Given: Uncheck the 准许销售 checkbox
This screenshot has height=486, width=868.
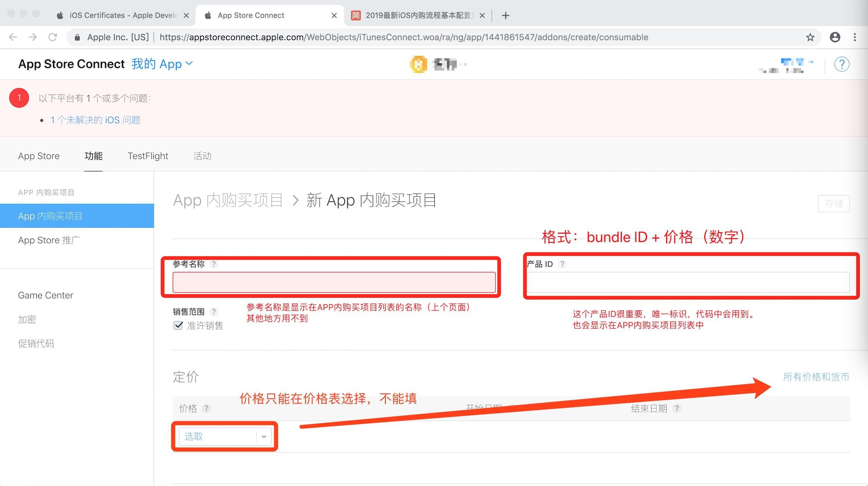Looking at the screenshot, I should (178, 325).
